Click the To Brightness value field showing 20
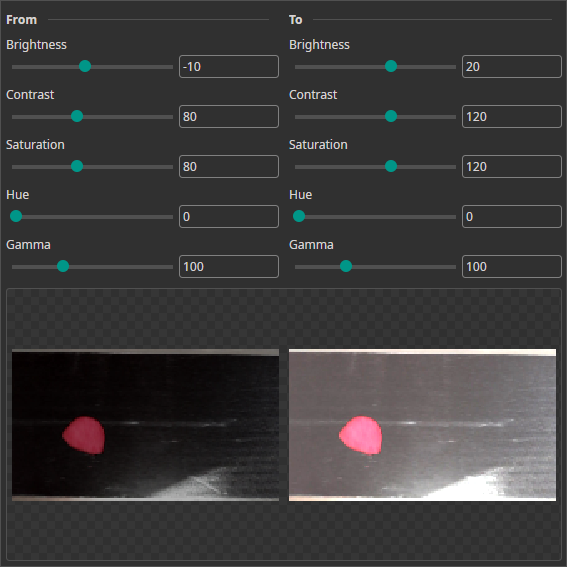Viewport: 567px width, 567px height. coord(512,67)
